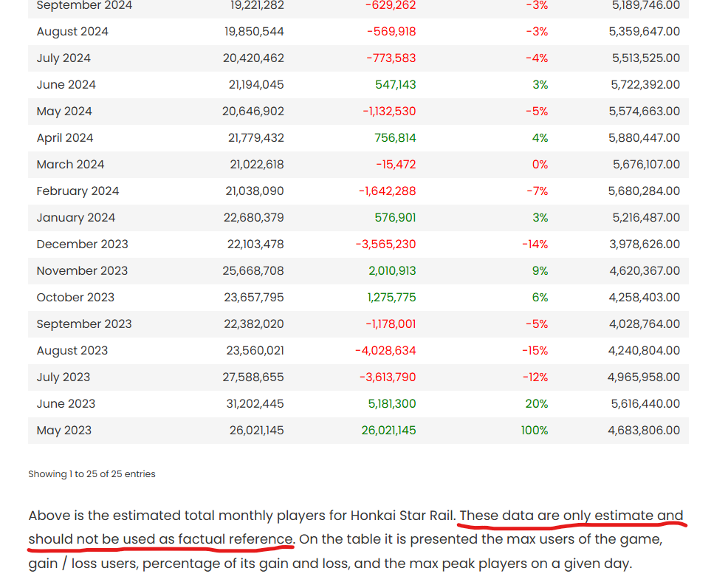Click the 20% percentage cell
The height and width of the screenshot is (585, 728).
pyautogui.click(x=537, y=404)
